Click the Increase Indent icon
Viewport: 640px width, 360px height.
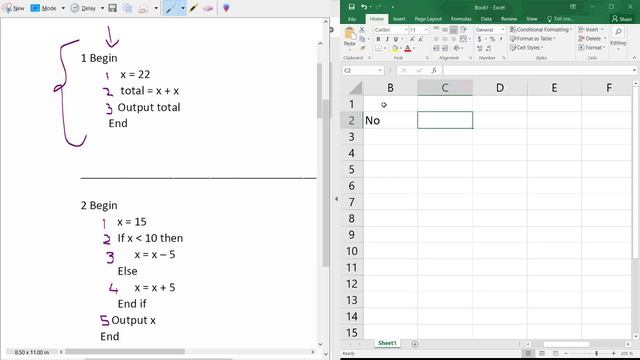[445, 48]
